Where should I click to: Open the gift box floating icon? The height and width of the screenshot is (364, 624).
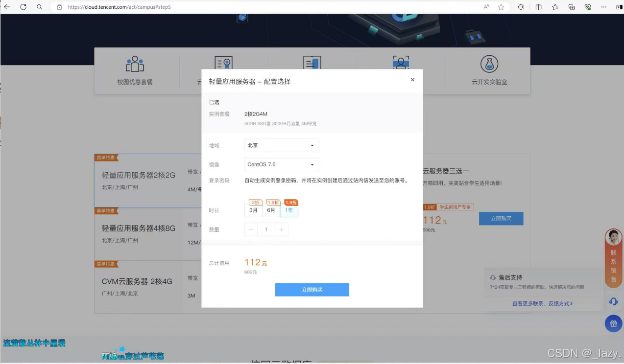point(613,323)
